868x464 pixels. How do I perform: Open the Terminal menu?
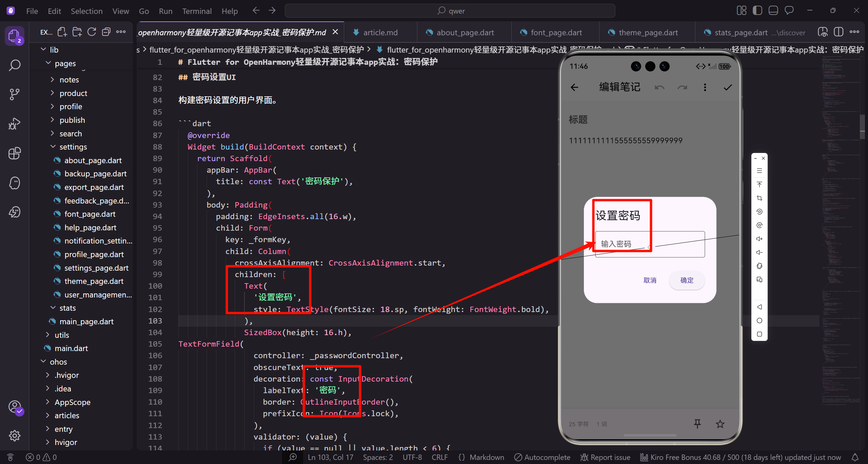click(197, 11)
